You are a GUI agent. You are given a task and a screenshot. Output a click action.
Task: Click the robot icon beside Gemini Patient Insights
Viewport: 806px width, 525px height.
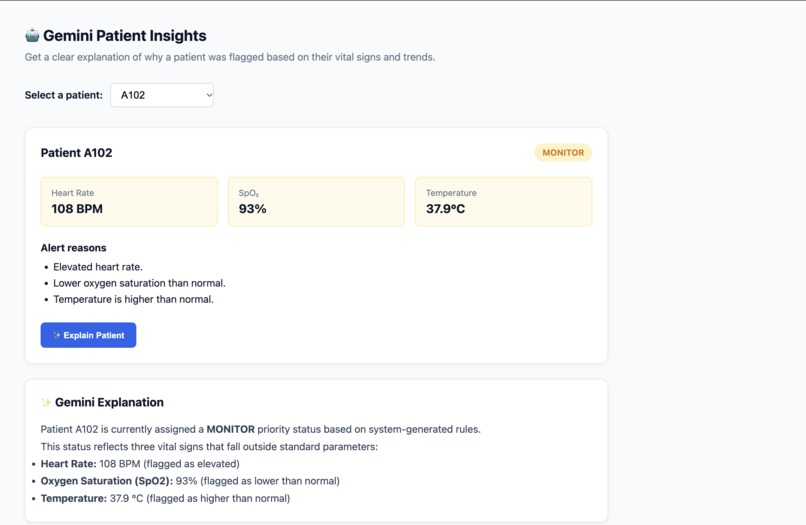tap(32, 35)
